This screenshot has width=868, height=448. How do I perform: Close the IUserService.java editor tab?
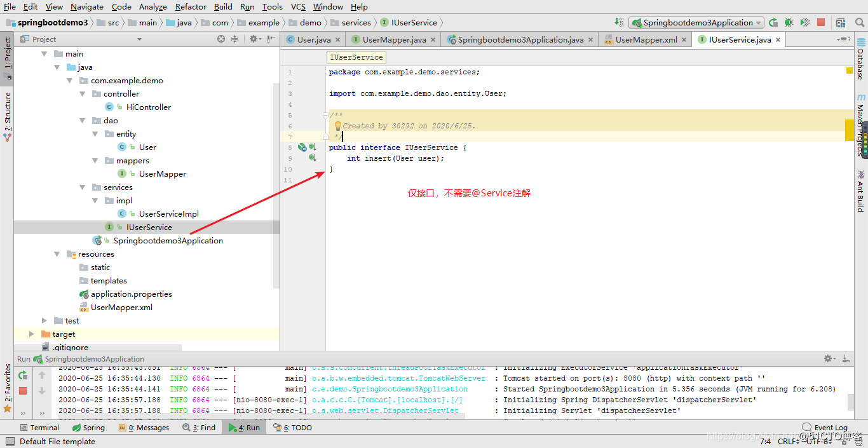point(778,39)
